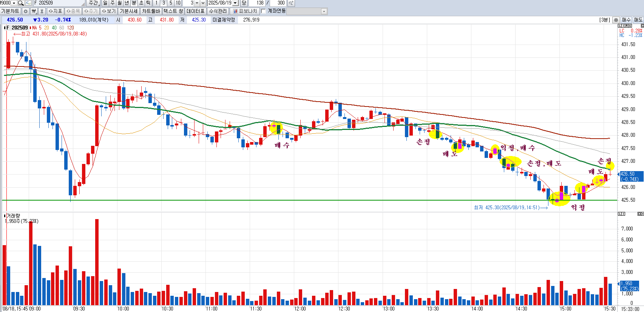Click the 피보나치 Fibonacci tool button
Screen dimensions: 644x312
pos(244,11)
